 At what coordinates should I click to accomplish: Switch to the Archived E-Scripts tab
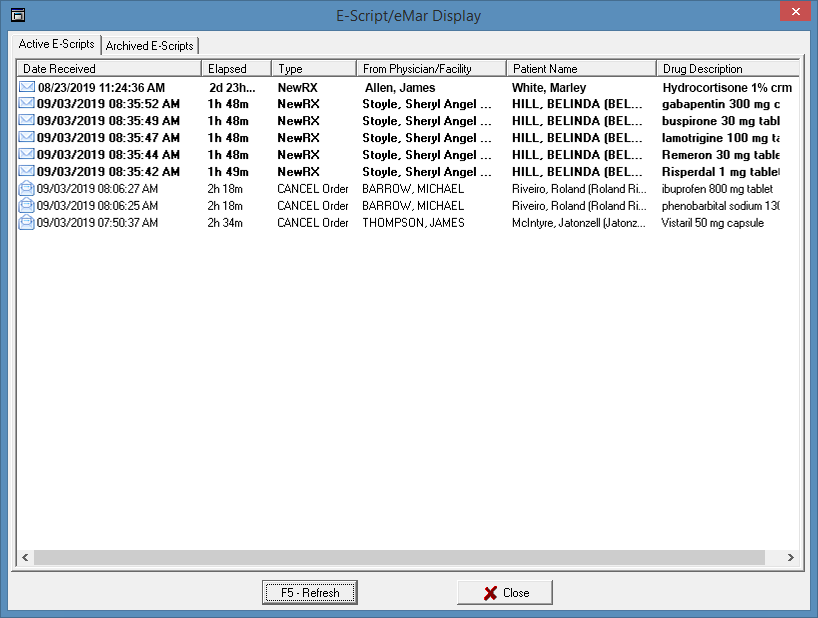click(150, 46)
